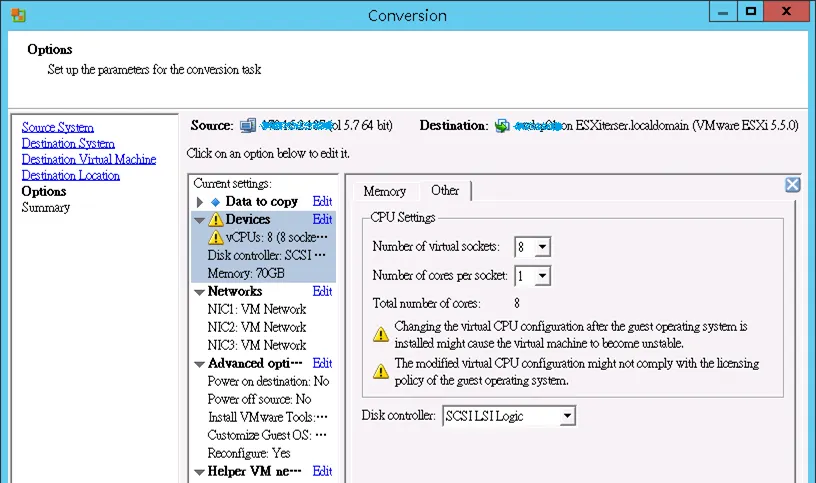816x483 pixels.
Task: Click the destination server icon
Action: tap(502, 125)
